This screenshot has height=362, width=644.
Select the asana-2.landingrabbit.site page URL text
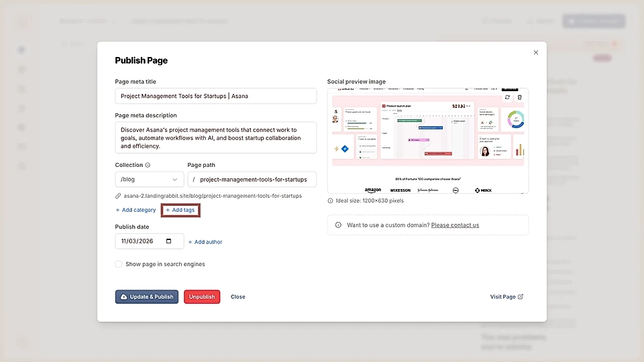tap(213, 196)
